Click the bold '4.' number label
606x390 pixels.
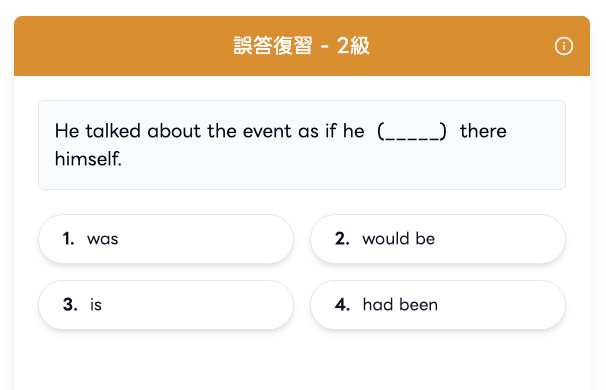click(342, 305)
